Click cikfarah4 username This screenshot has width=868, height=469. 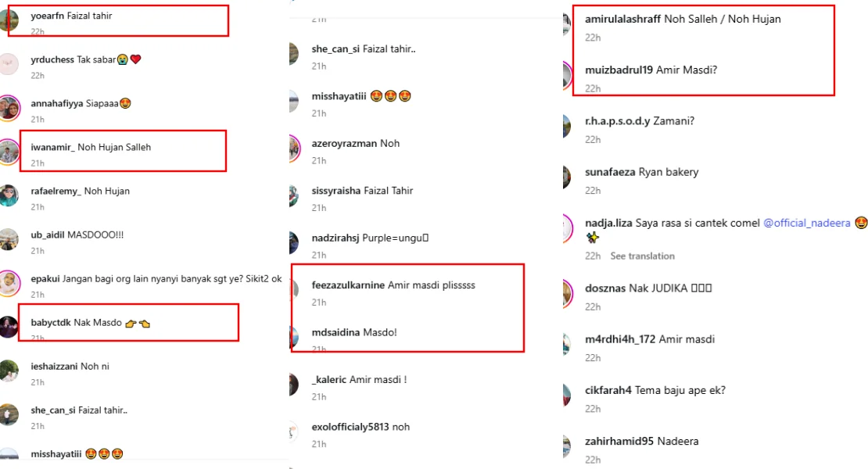(x=608, y=391)
